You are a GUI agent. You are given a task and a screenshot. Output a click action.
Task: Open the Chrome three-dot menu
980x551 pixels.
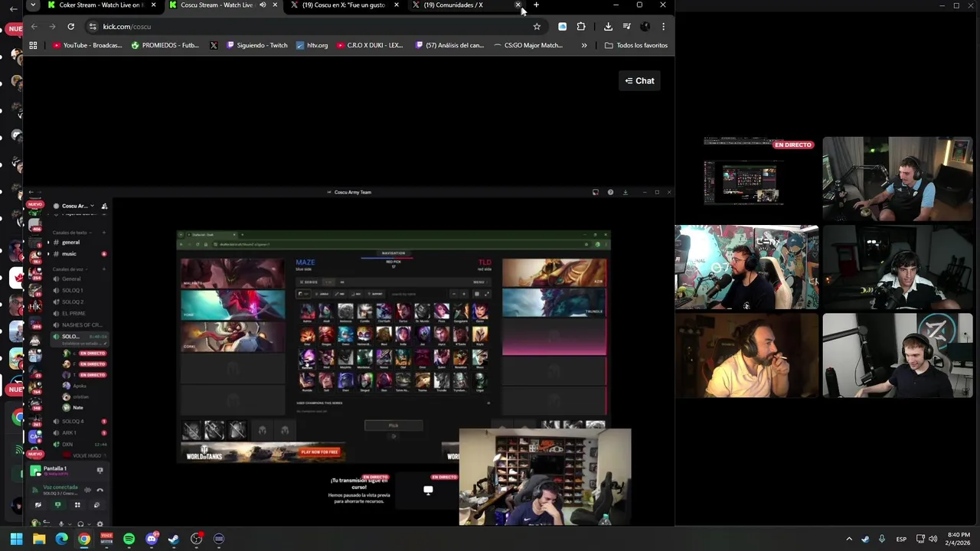pyautogui.click(x=663, y=27)
